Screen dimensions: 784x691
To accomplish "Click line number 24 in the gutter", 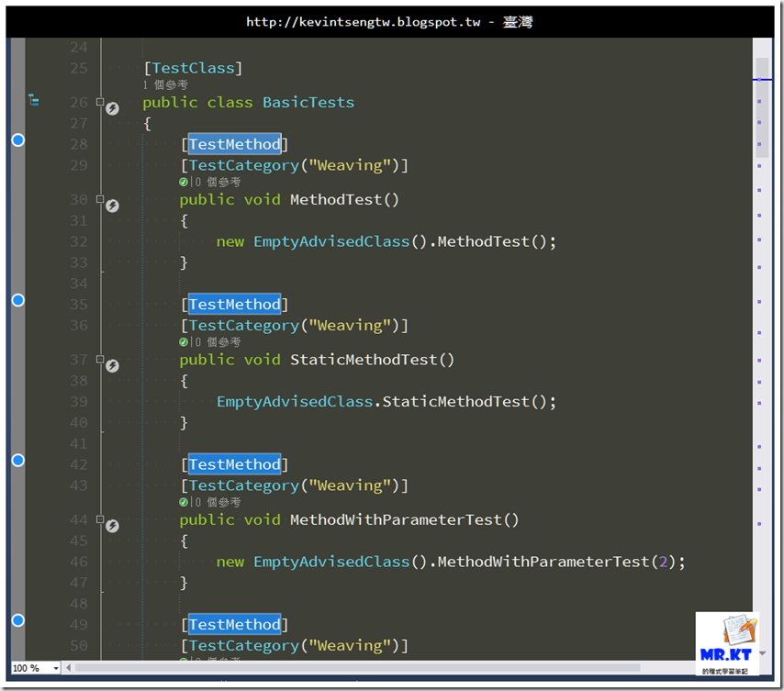I will [79, 48].
